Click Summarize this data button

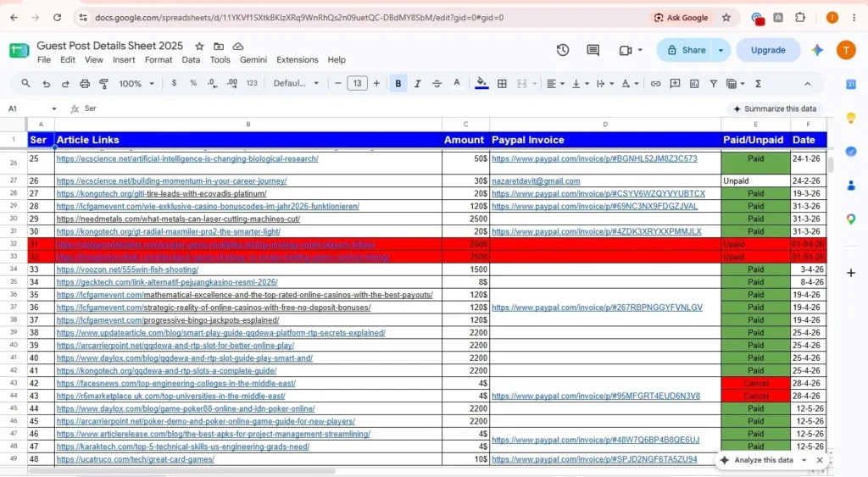[775, 109]
